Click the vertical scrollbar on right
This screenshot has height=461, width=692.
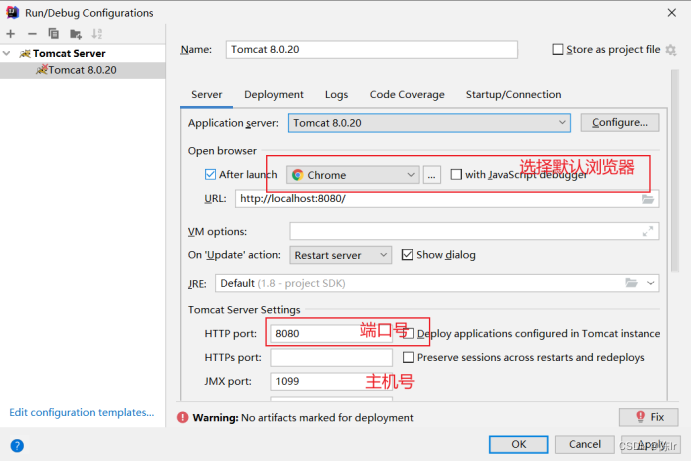coord(674,170)
